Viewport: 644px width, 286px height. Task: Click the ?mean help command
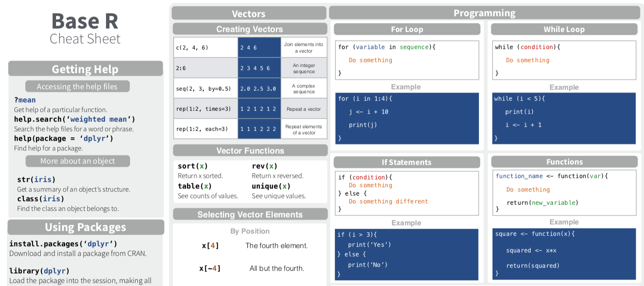tap(25, 100)
